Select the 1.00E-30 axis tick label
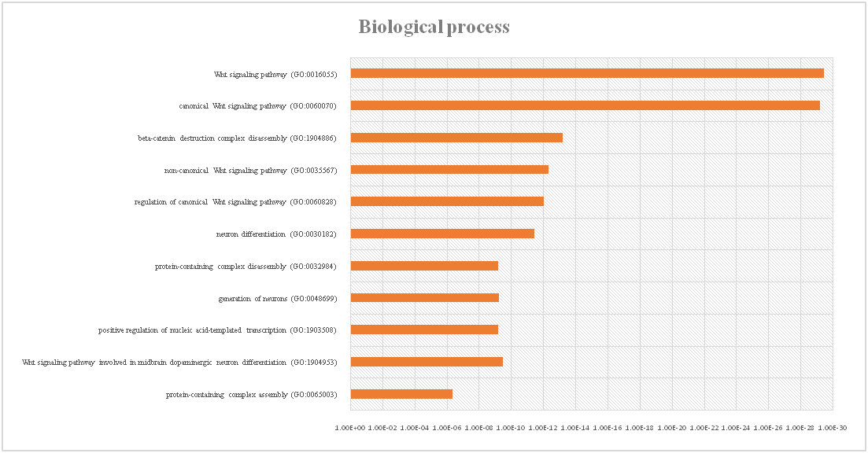 click(833, 427)
